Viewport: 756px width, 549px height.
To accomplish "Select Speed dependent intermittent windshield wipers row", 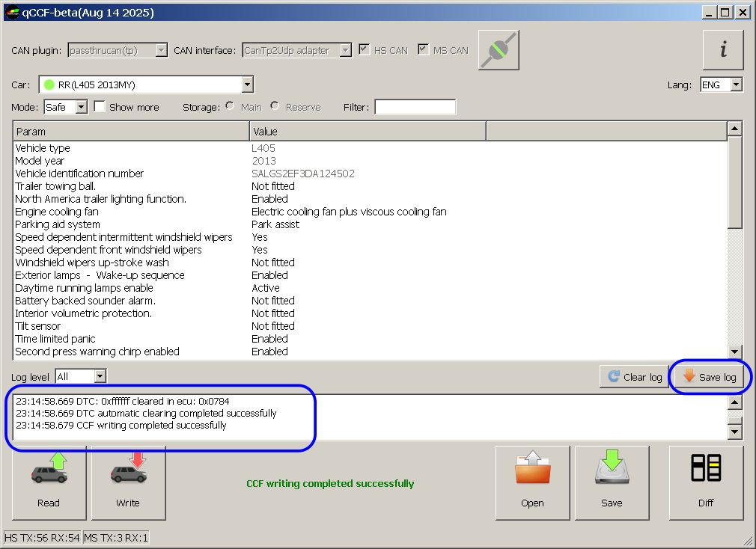I will pyautogui.click(x=371, y=237).
